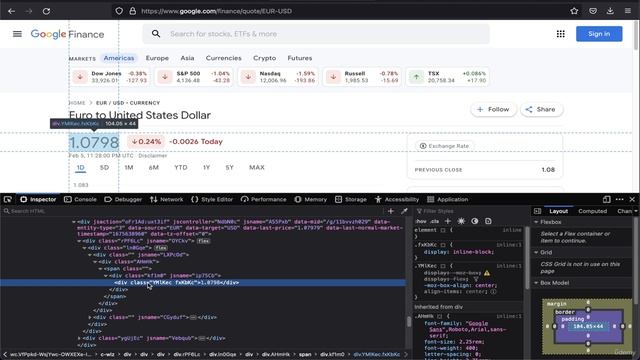Pick a color with the eyedropper icon
Screen dimensions: 640x360
404,211
